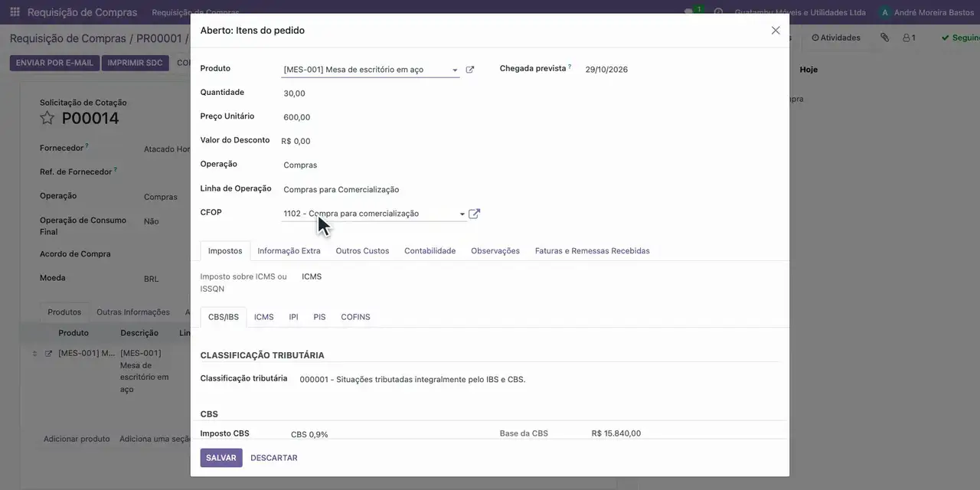Click the Guatamby Móveis e Utilidades company name
This screenshot has height=490, width=980.
pos(800,12)
